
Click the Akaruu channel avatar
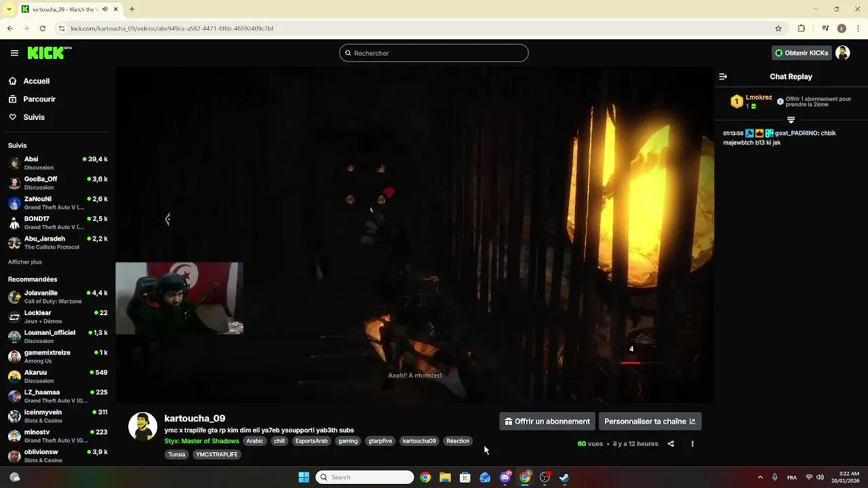[x=14, y=376]
